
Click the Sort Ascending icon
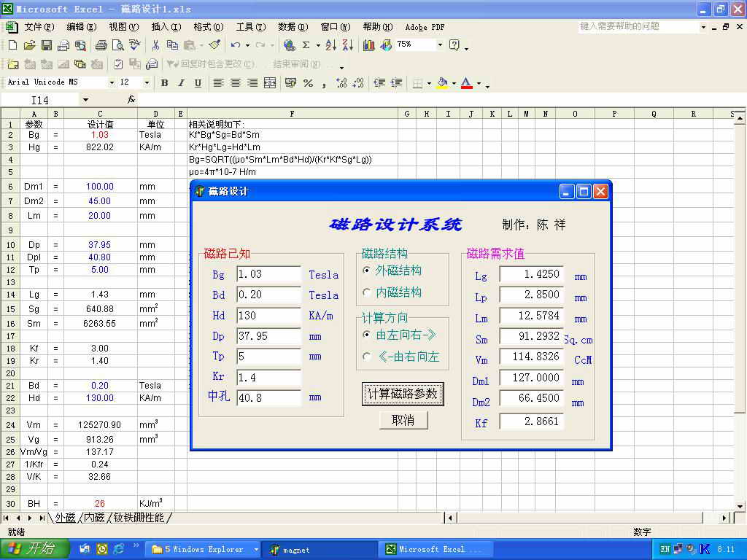point(330,45)
